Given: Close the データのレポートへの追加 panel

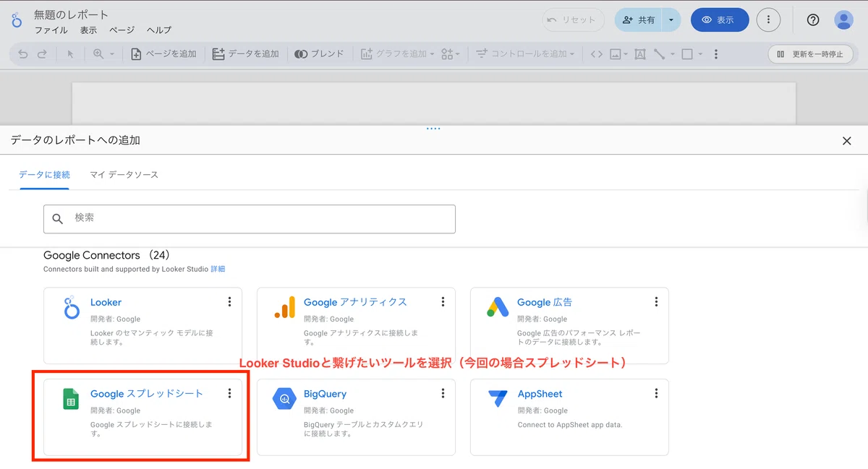Looking at the screenshot, I should [847, 141].
